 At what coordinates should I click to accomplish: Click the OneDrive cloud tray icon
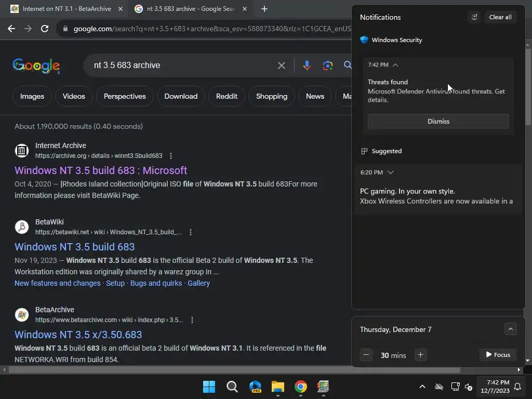pos(439,387)
